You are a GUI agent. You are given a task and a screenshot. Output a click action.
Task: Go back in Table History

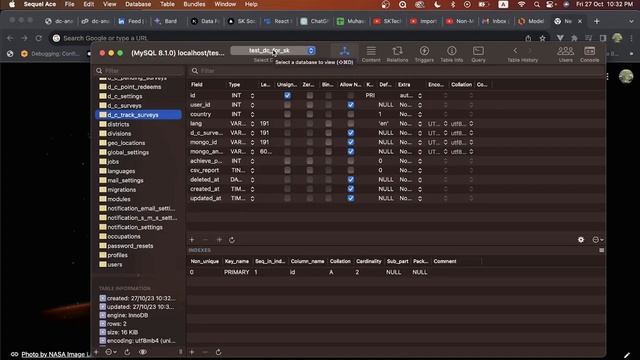tap(515, 51)
